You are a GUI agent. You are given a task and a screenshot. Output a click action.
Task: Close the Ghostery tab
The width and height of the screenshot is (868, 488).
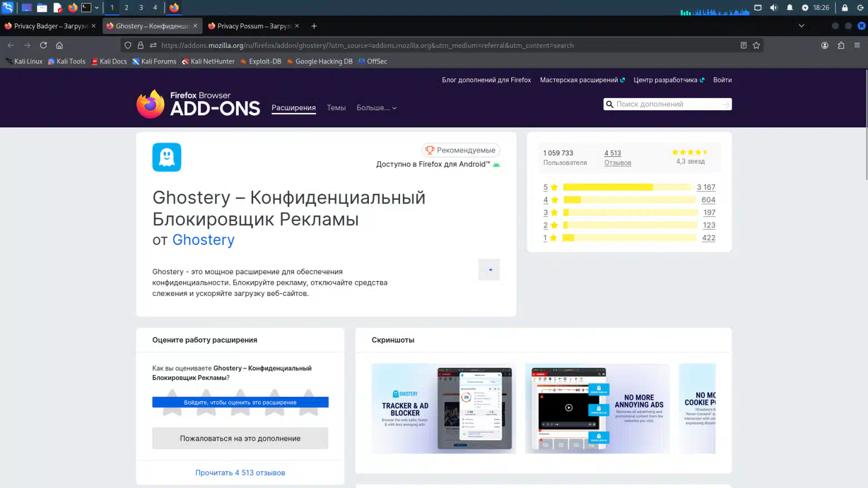(x=195, y=26)
